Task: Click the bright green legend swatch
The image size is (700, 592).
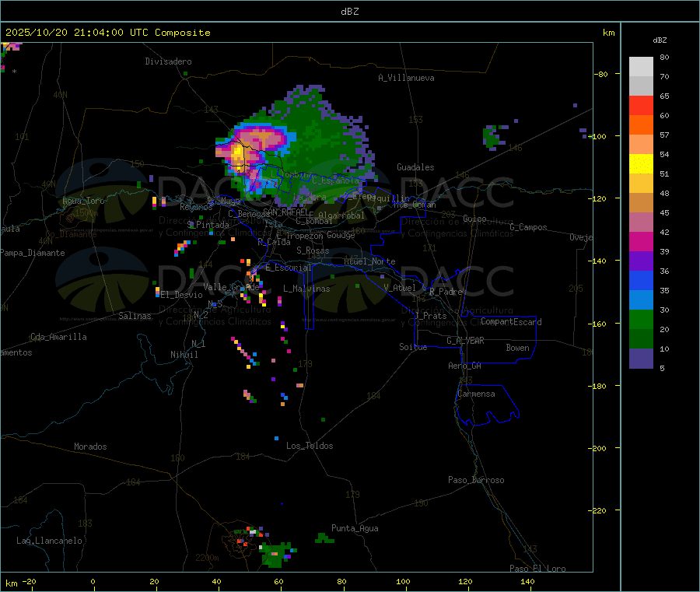Action: 641,319
